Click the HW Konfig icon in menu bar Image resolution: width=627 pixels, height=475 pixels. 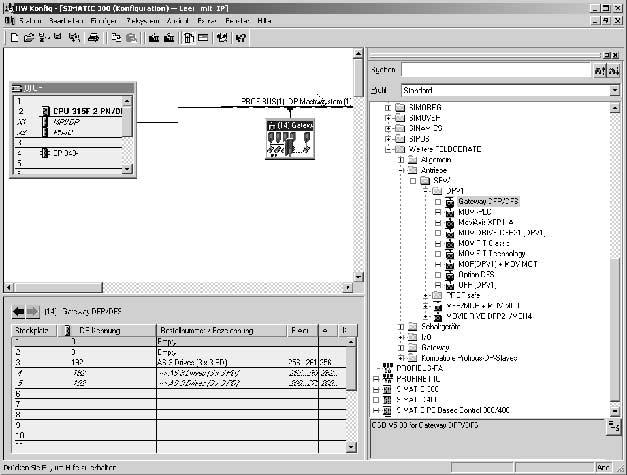(10, 20)
